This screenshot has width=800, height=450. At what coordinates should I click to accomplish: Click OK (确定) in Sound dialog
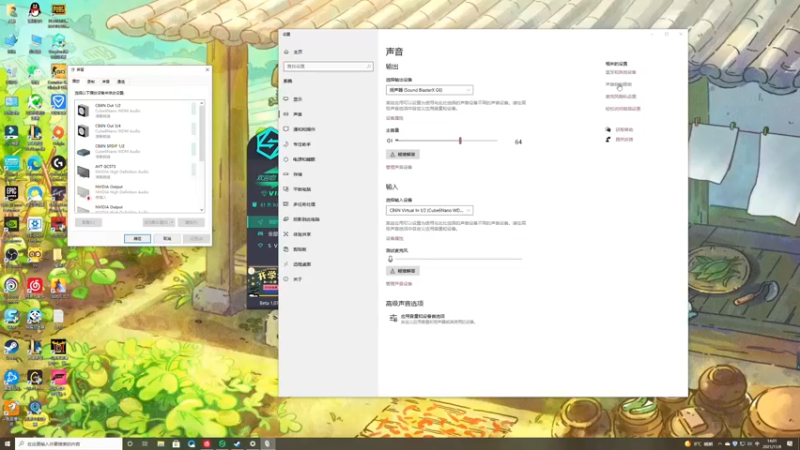[x=137, y=239]
